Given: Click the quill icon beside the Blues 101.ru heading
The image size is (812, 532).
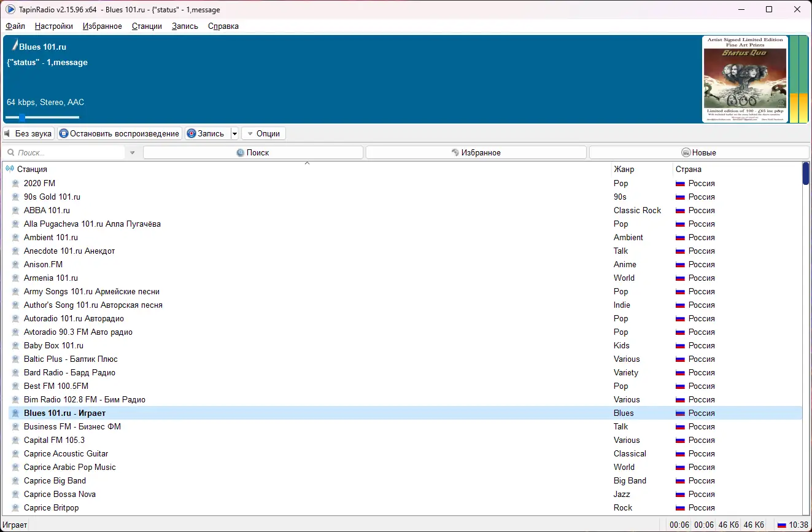Looking at the screenshot, I should click(x=14, y=45).
